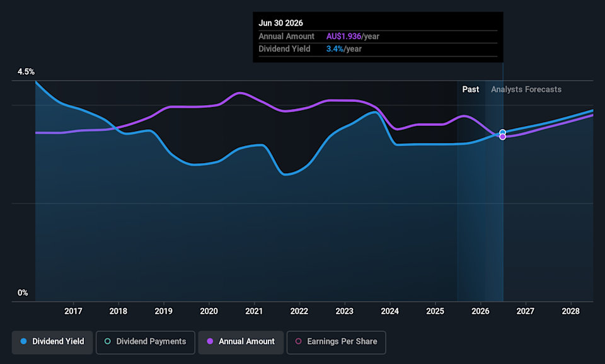Select the Analysts Forecasts section label
The image size is (605, 364).
(x=526, y=89)
